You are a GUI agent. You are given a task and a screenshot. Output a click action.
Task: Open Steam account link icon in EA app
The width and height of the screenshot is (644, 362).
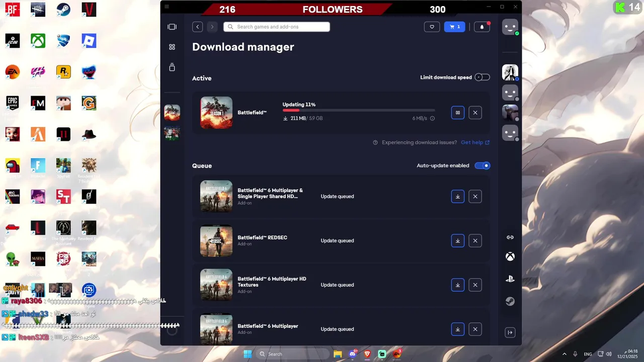point(510,301)
